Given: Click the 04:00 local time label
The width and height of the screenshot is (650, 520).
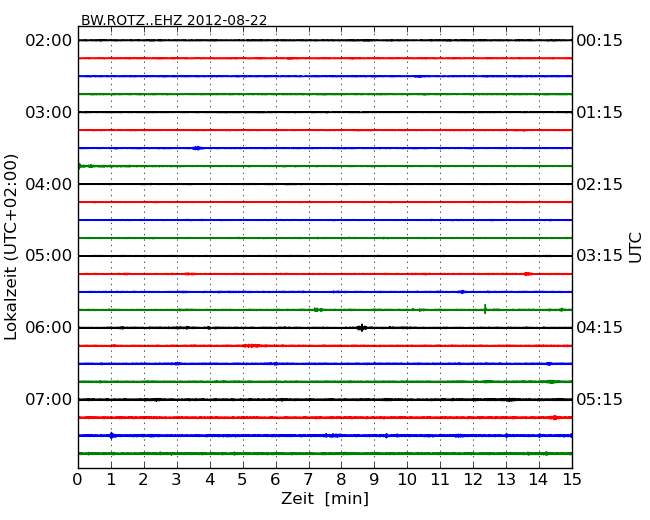Looking at the screenshot, I should coord(49,184).
